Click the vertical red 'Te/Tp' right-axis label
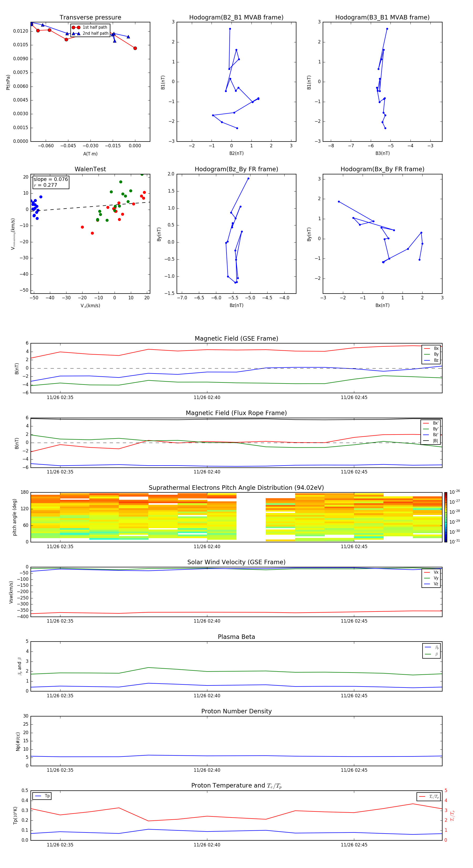This screenshot has width=473, height=868. tap(453, 815)
